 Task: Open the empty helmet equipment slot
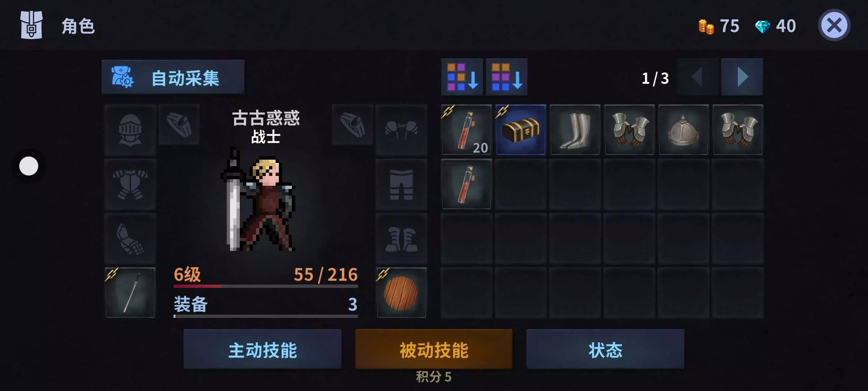130,130
